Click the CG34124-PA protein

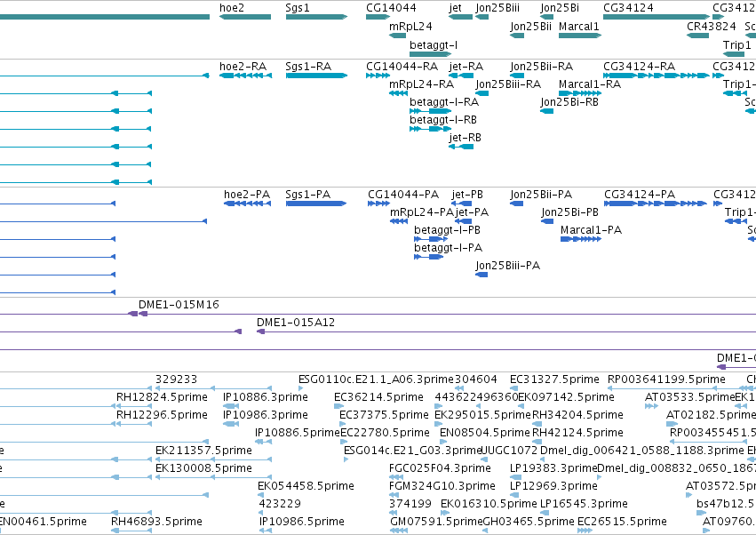click(x=656, y=204)
